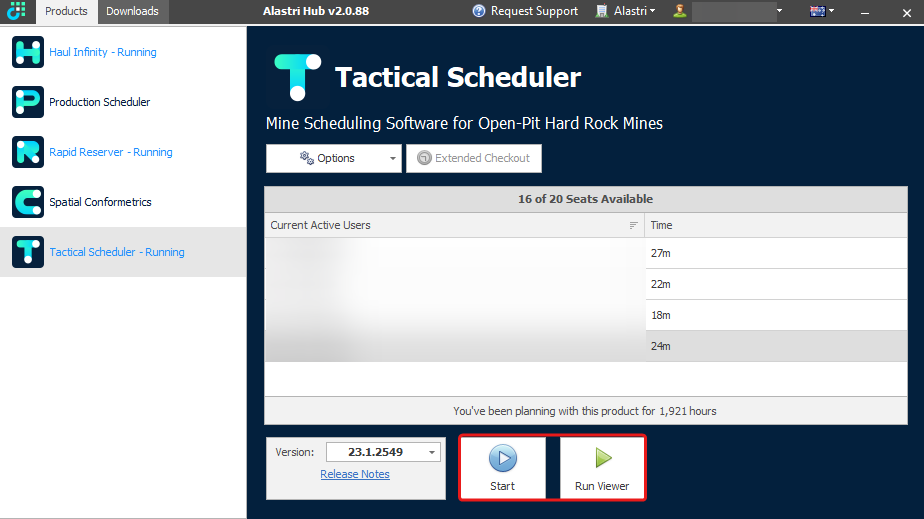Select Production Scheduler text in sidebar

point(100,102)
